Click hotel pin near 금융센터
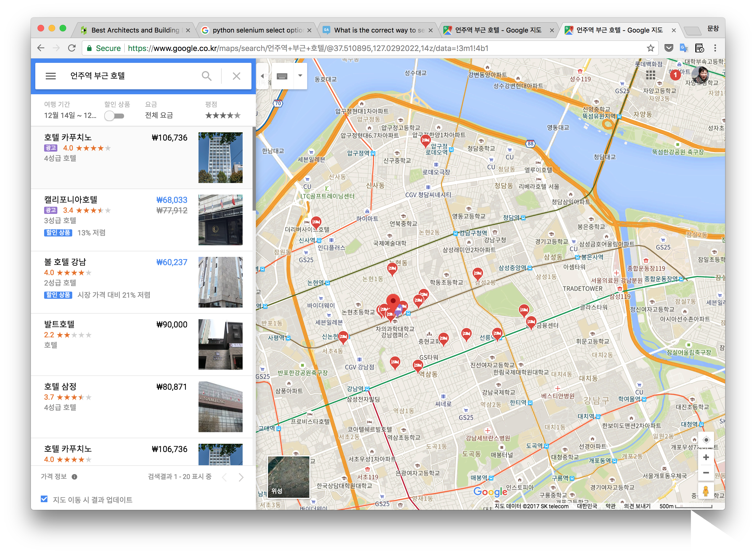The image size is (756, 554). tap(531, 323)
